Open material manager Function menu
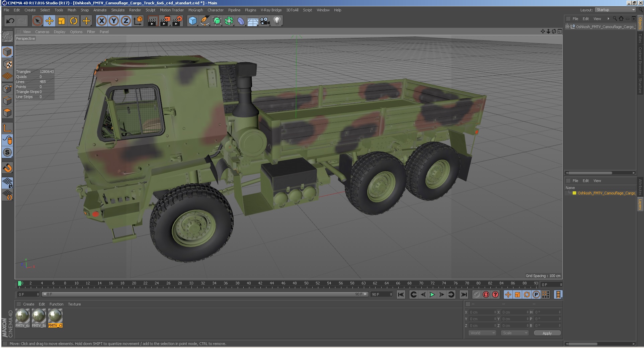The image size is (644, 348). click(56, 304)
